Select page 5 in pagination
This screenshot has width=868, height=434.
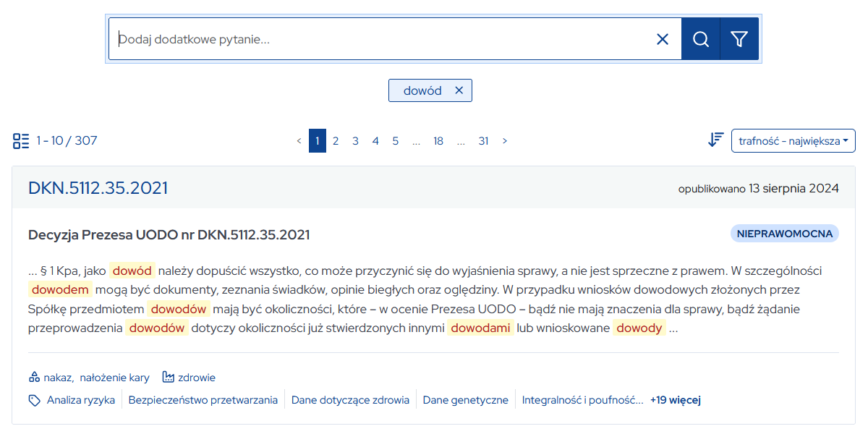coord(396,140)
